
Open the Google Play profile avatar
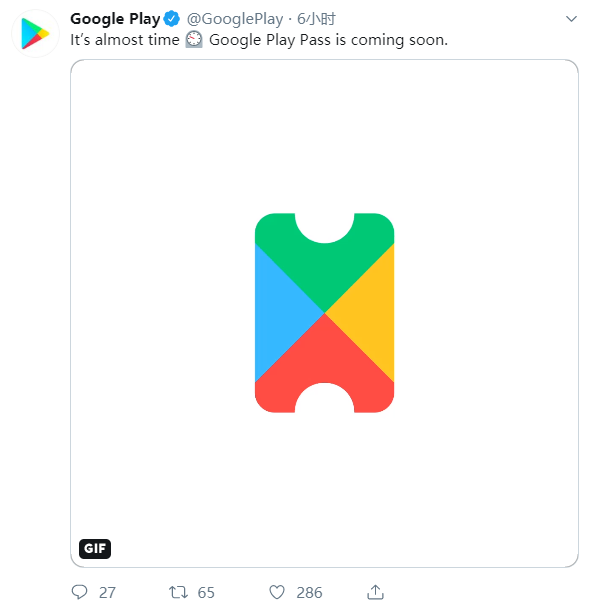coord(36,34)
